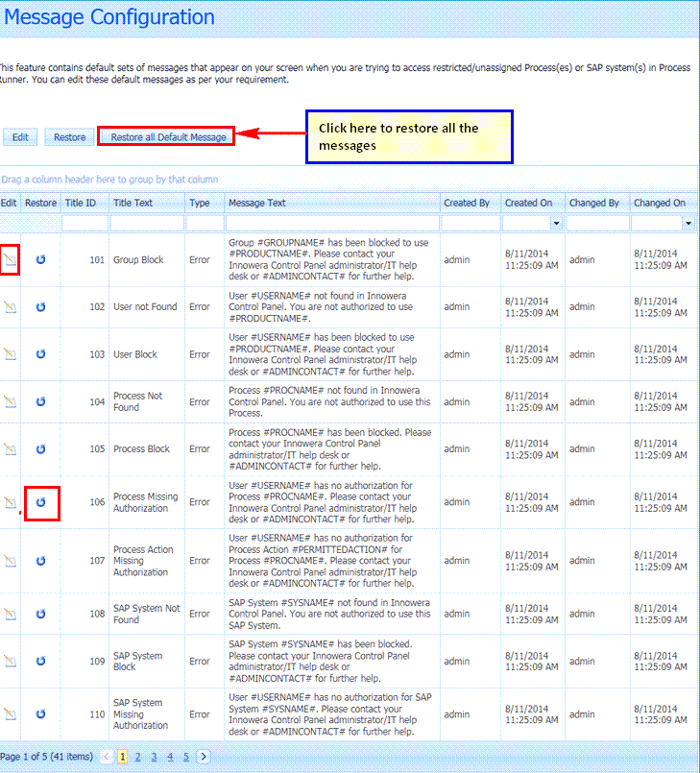Go to page 2
Viewport: 700px width, 773px height.
(x=138, y=757)
